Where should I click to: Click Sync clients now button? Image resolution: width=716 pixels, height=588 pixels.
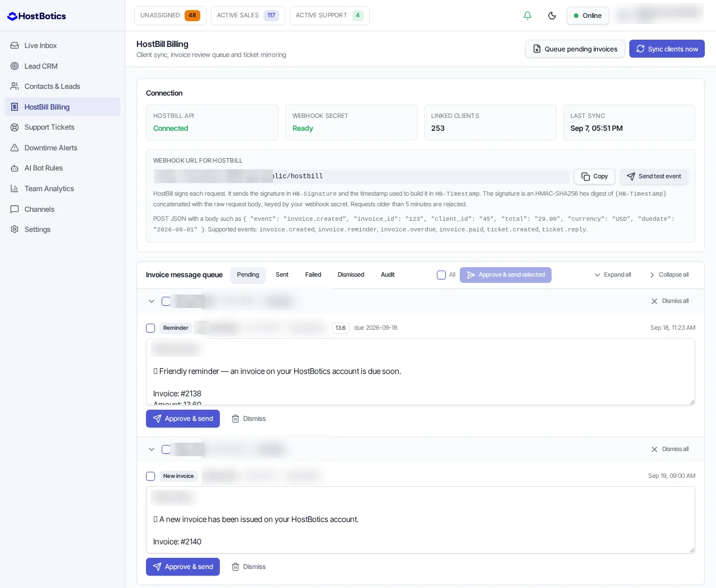tap(667, 49)
